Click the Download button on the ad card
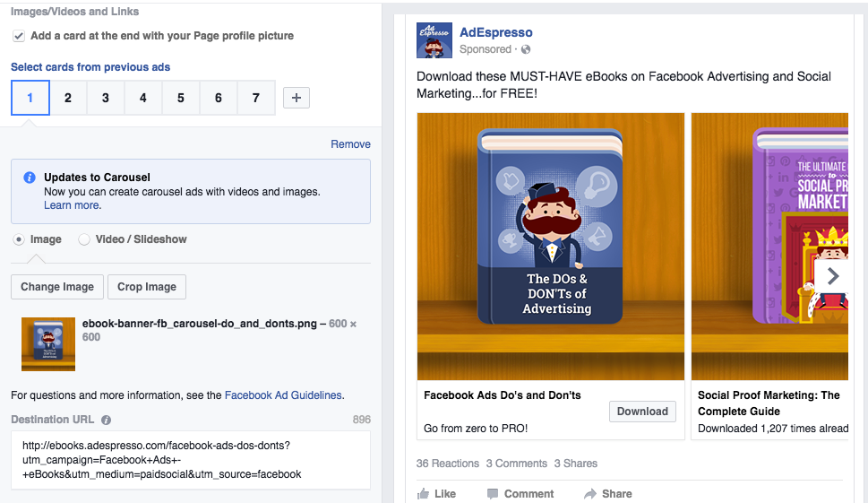Screen dimensions: 868x503 [x=642, y=412]
